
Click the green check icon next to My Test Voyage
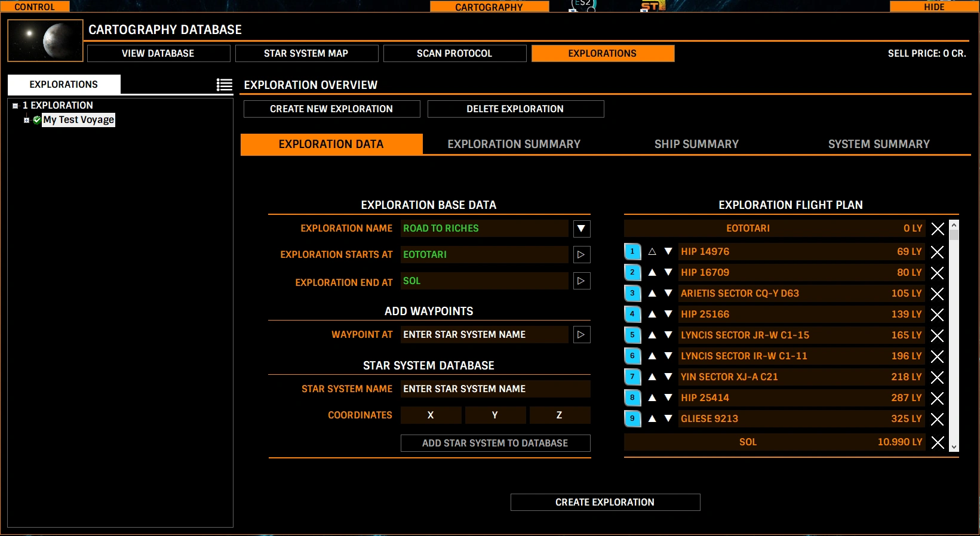(x=37, y=120)
